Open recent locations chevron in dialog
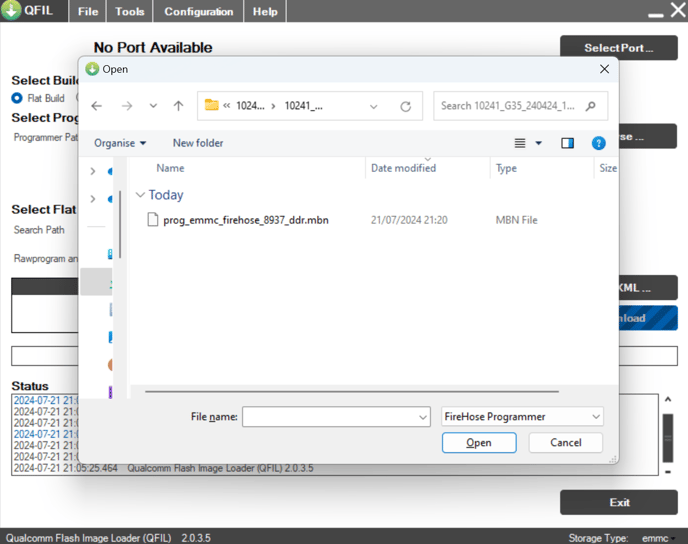This screenshot has width=688, height=544. point(153,106)
